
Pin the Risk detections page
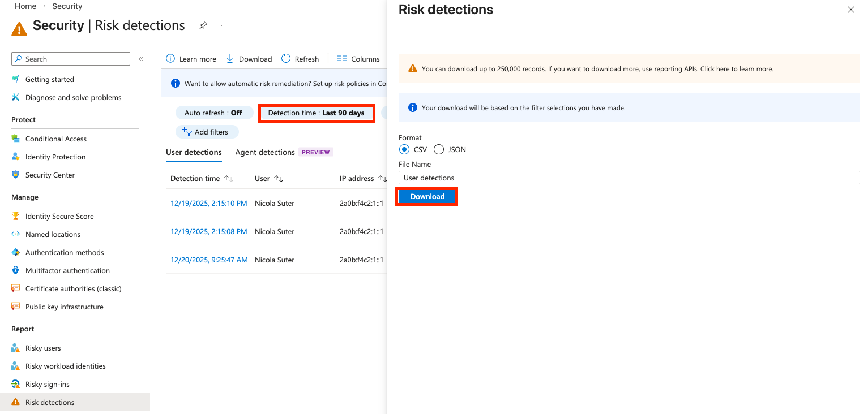click(203, 25)
